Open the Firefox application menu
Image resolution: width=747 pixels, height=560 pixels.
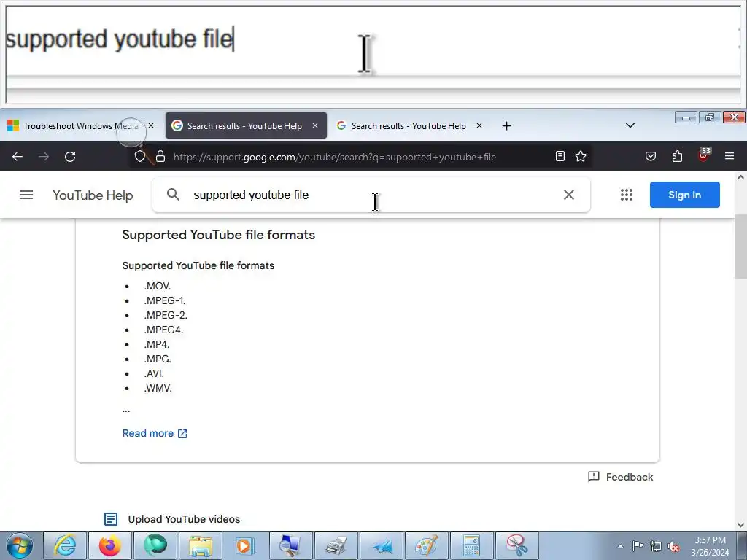click(729, 156)
